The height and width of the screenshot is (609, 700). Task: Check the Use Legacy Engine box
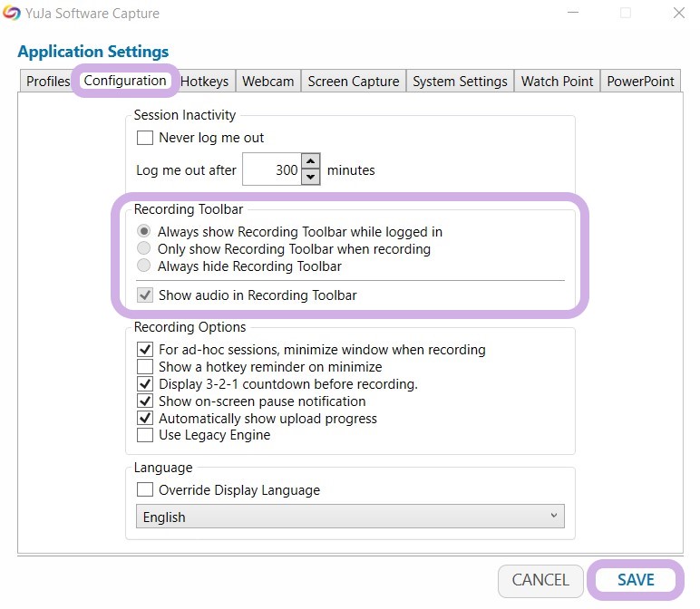145,435
